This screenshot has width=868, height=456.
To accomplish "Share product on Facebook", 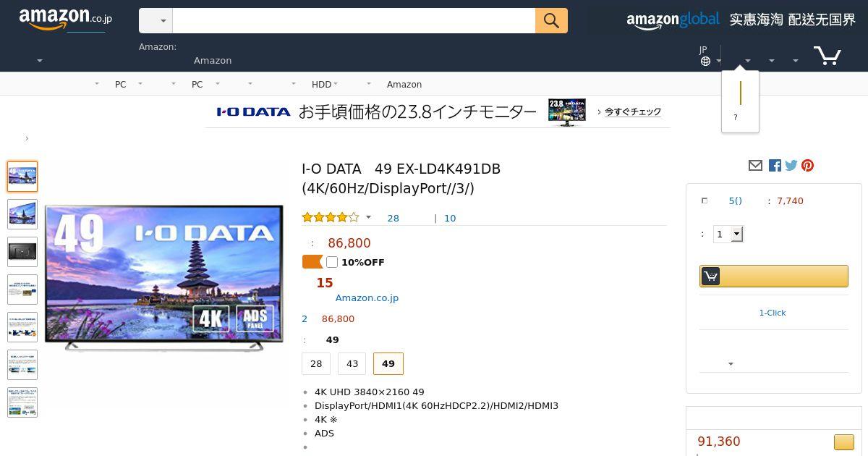I will [x=775, y=166].
